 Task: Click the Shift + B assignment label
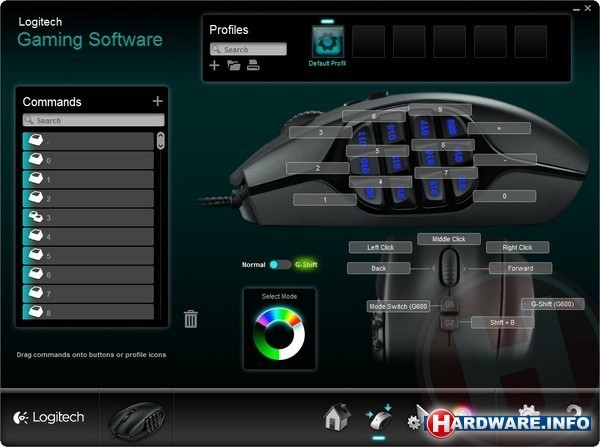coord(502,322)
